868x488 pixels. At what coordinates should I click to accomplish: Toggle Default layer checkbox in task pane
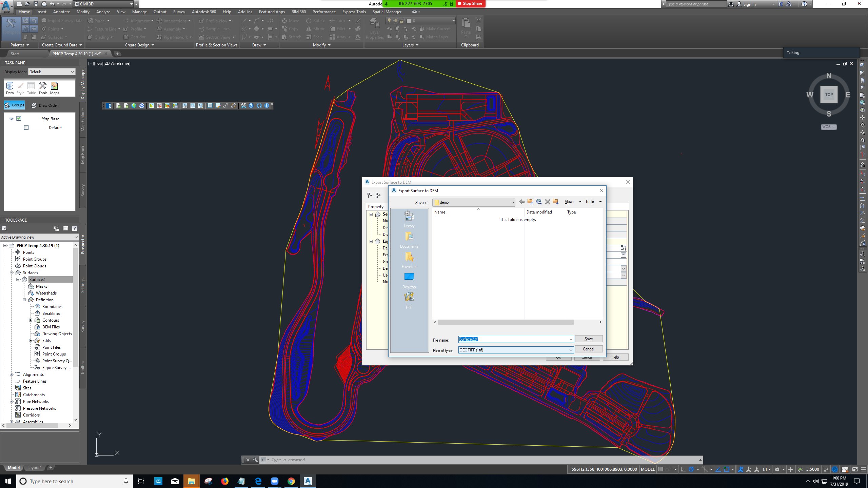point(26,127)
